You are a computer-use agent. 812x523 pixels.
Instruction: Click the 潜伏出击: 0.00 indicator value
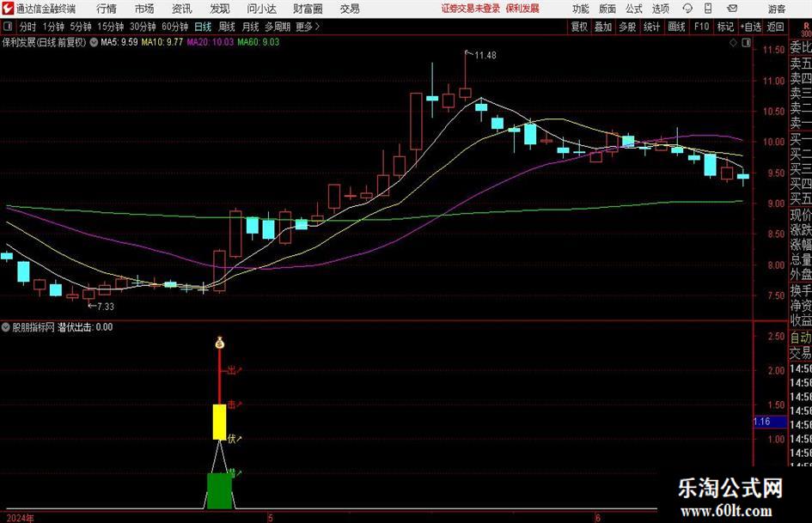(x=85, y=327)
